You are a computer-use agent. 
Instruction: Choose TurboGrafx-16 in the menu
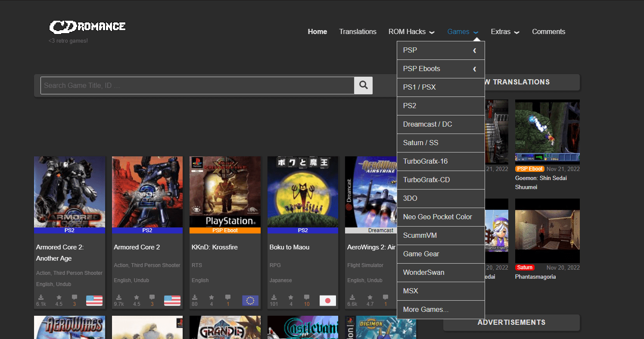click(441, 161)
